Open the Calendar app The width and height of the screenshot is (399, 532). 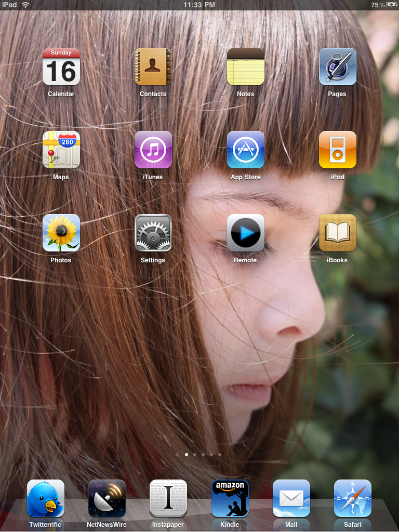61,67
